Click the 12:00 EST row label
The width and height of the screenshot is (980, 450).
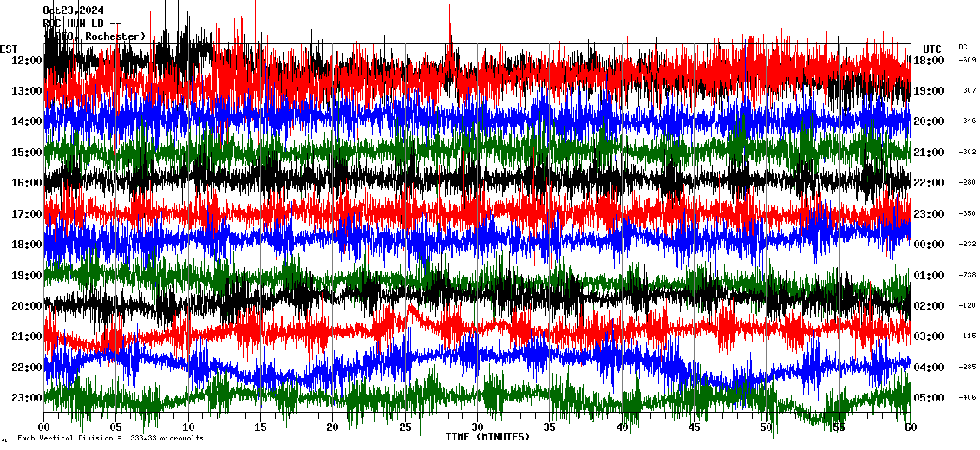click(x=26, y=60)
